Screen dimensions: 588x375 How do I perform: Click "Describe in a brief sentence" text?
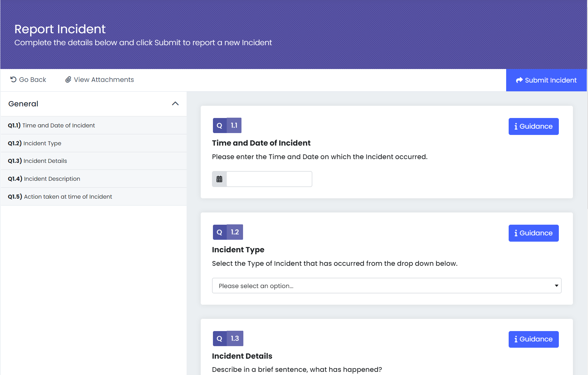(297, 370)
